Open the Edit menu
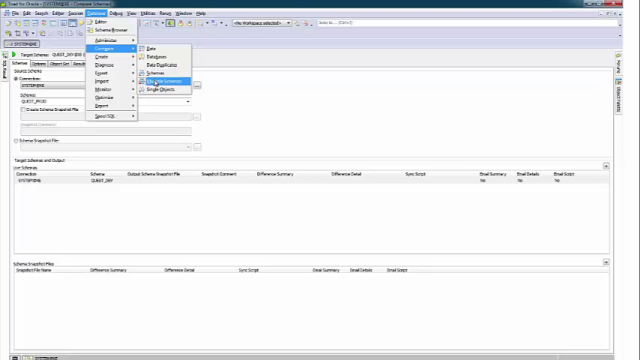Screen dimensions: 640x360 coord(27,13)
